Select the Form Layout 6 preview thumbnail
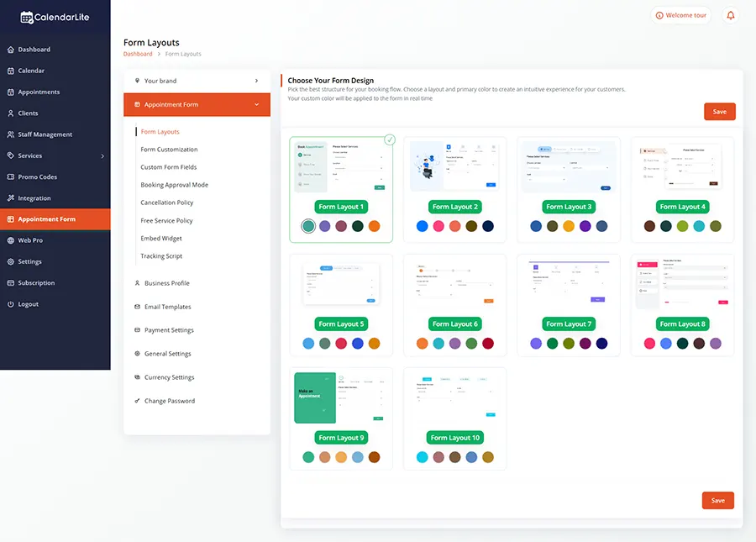756x542 pixels. (455, 285)
